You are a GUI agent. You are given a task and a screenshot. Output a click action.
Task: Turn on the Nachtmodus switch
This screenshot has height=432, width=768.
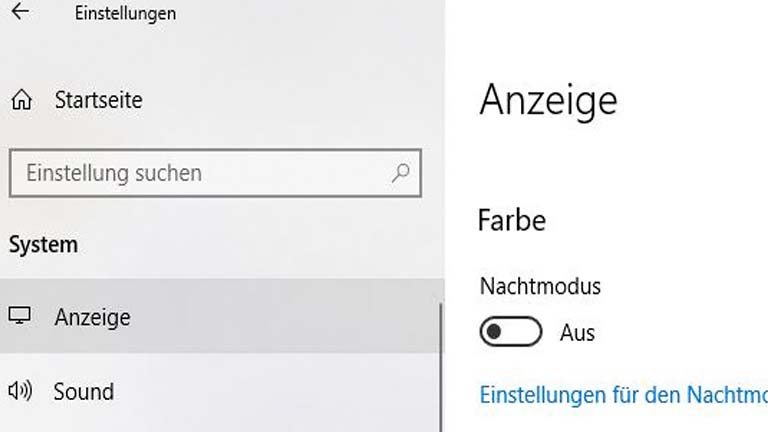point(511,332)
